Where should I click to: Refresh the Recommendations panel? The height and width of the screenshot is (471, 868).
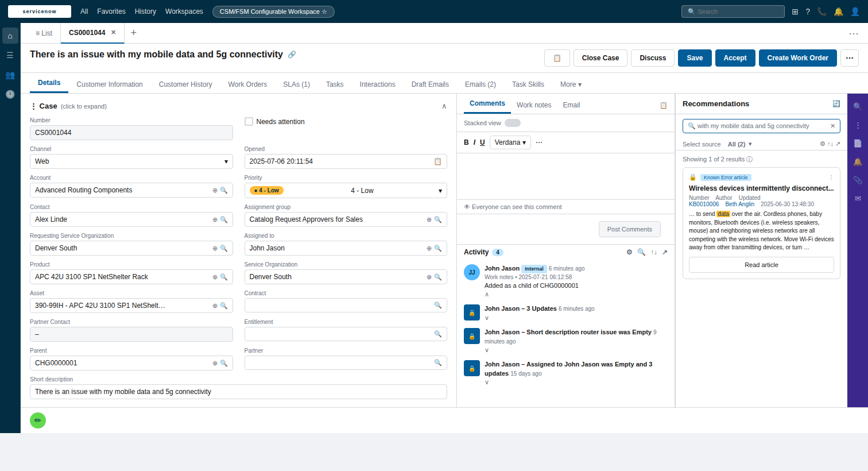[836, 104]
